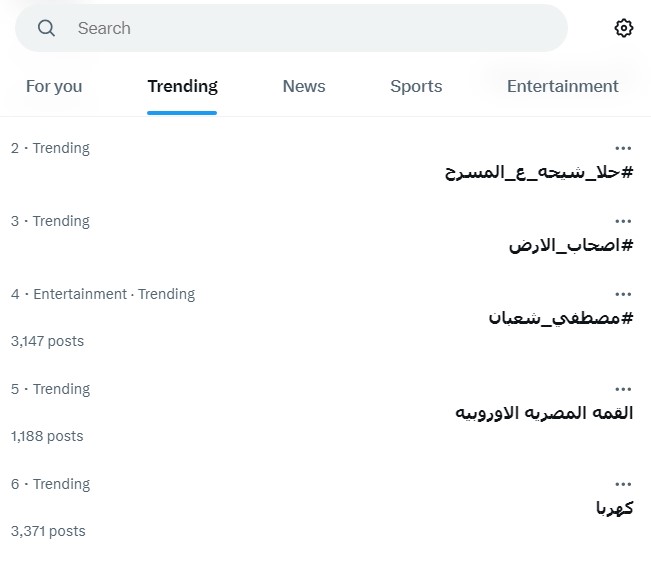Click the "4 · Entertainment · Trending" label
This screenshot has width=651, height=566.
coord(103,294)
